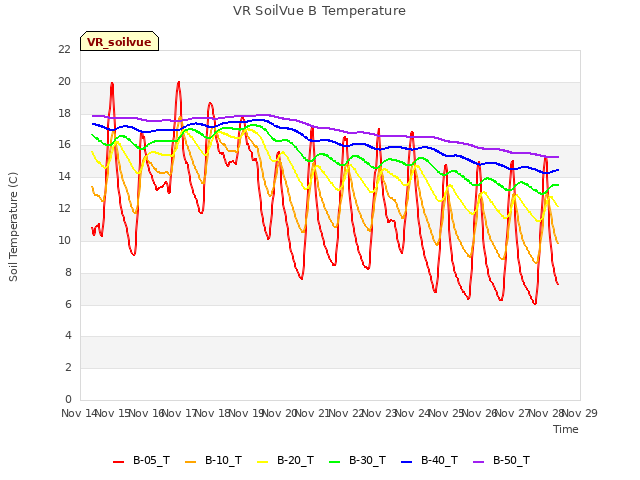Toggle the B-20_T legend label

[x=296, y=460]
